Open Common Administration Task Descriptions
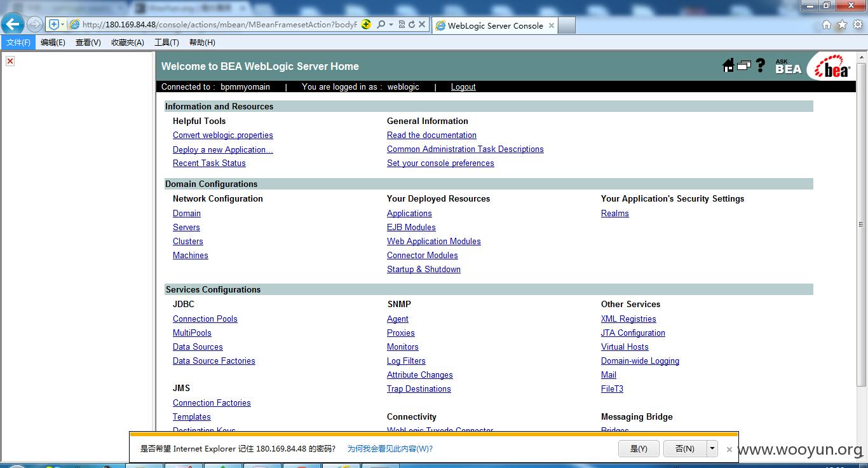The image size is (868, 468). coord(465,149)
